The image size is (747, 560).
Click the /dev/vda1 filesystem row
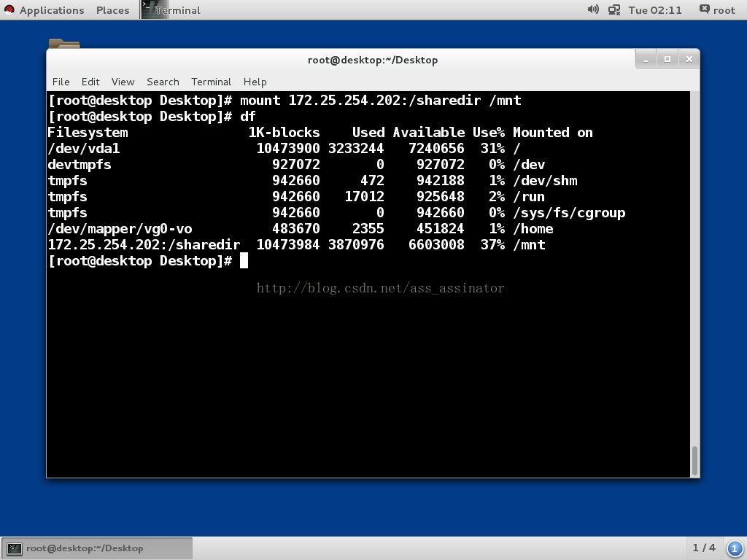284,149
